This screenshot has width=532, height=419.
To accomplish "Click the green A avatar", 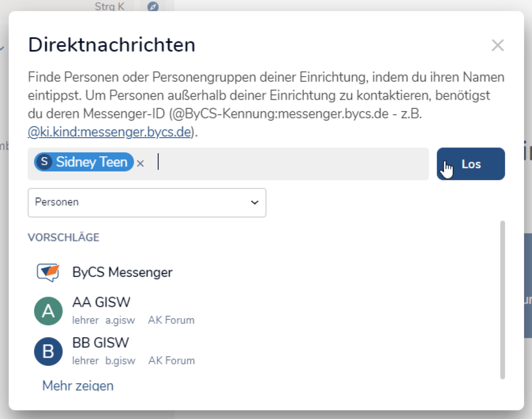I will coord(48,311).
